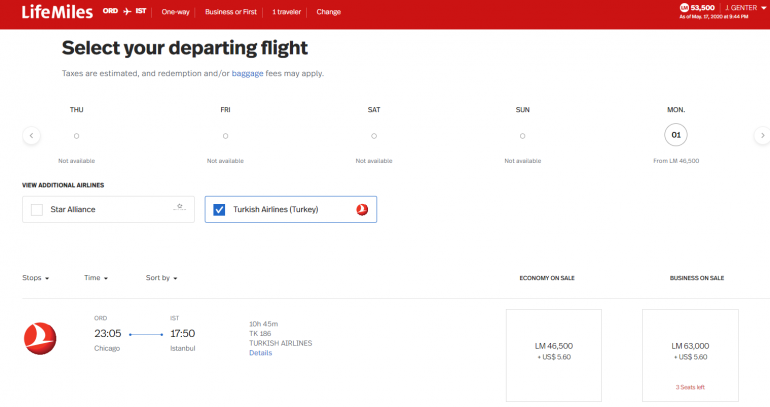Click the LifeMiles logo
The height and width of the screenshot is (407, 770).
57,12
